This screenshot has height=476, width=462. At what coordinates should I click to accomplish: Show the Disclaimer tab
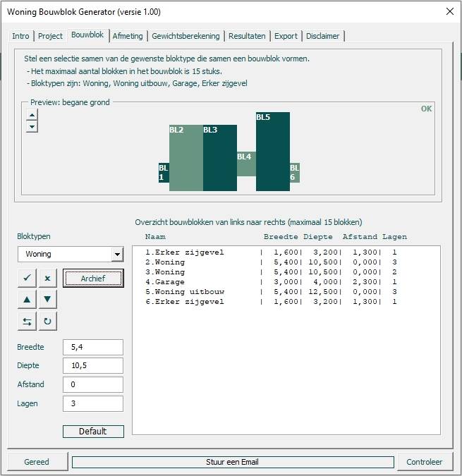322,36
